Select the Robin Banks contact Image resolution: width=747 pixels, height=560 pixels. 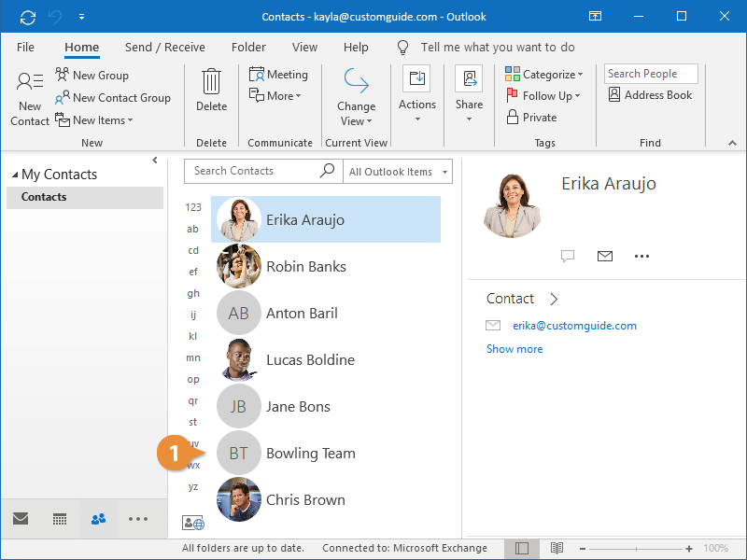(326, 266)
